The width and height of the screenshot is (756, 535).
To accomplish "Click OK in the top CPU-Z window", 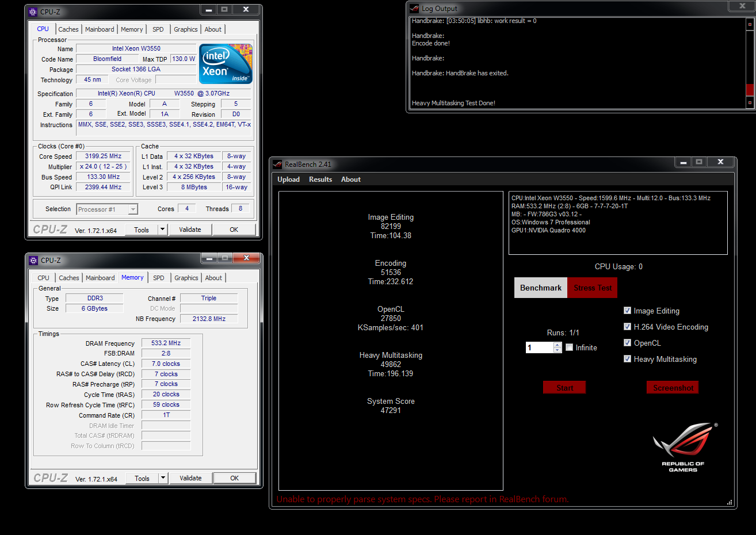I will click(234, 230).
